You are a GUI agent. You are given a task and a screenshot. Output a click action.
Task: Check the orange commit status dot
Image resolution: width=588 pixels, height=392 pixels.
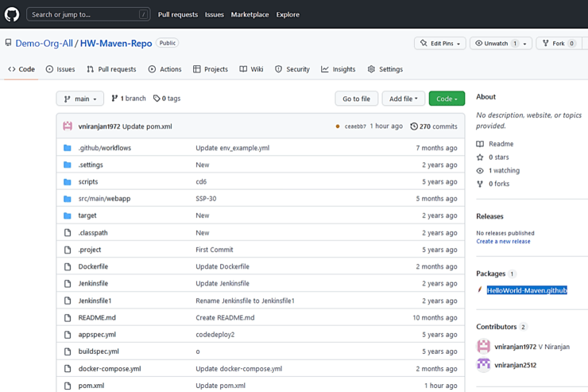[x=338, y=126]
